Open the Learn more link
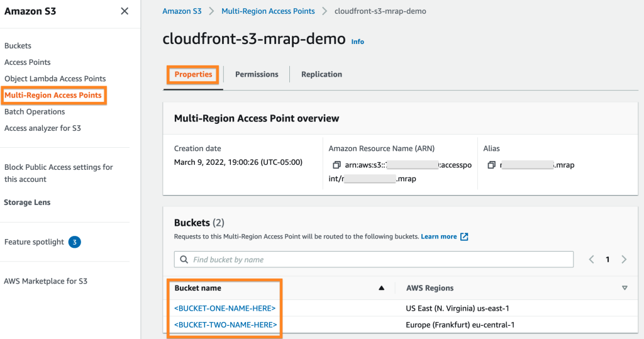Image resolution: width=644 pixels, height=339 pixels. pyautogui.click(x=438, y=236)
